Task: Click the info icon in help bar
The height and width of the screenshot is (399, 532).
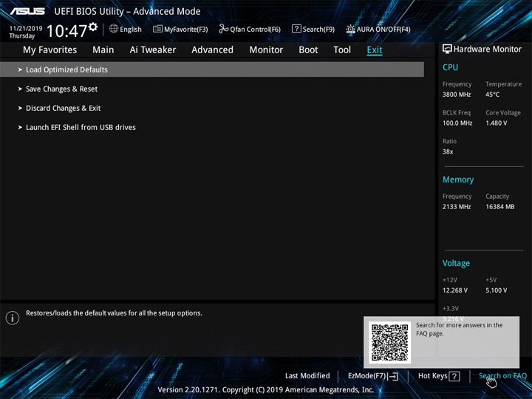Action: (x=13, y=318)
